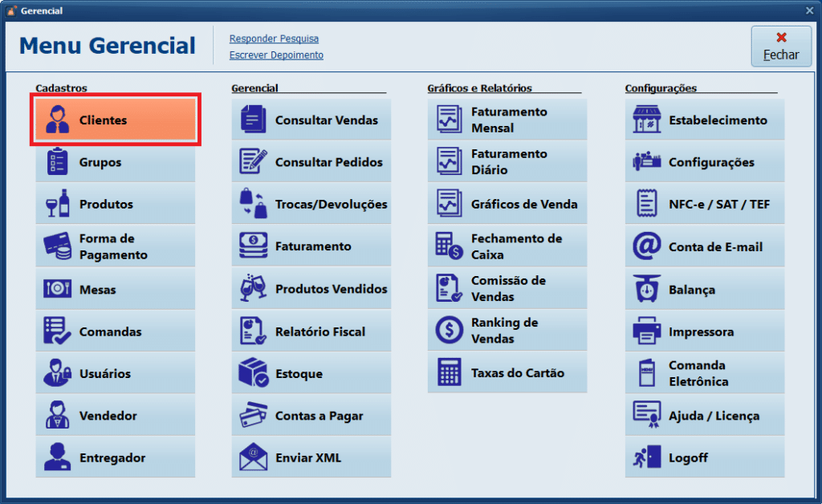Open the Escrever Depoimento link
This screenshot has width=822, height=504.
click(276, 55)
